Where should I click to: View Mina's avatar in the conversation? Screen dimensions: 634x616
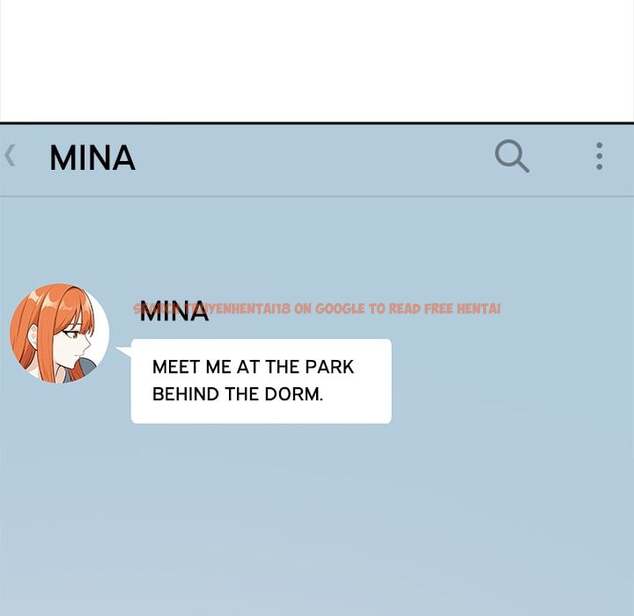[59, 333]
